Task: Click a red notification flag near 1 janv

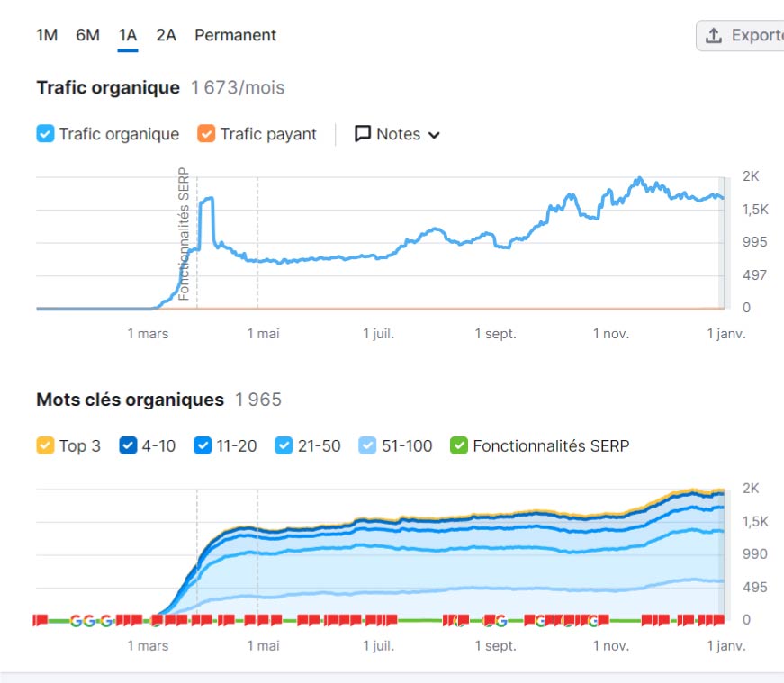Action: [x=720, y=618]
